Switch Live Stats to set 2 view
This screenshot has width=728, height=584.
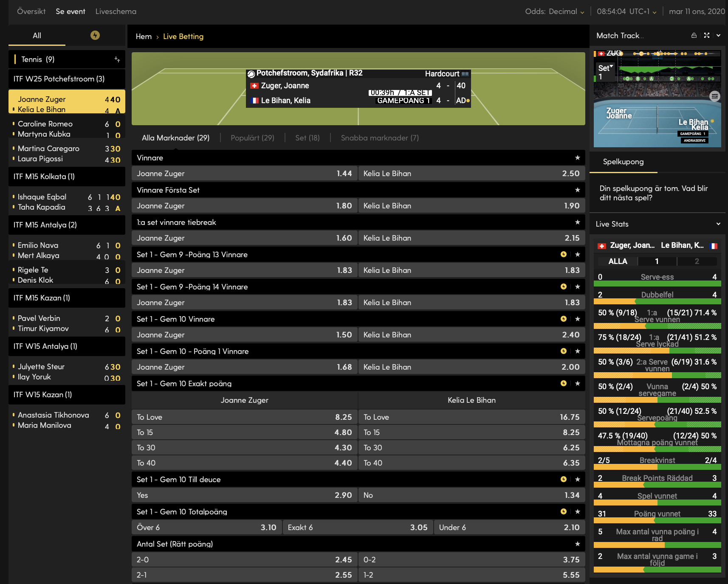697,261
